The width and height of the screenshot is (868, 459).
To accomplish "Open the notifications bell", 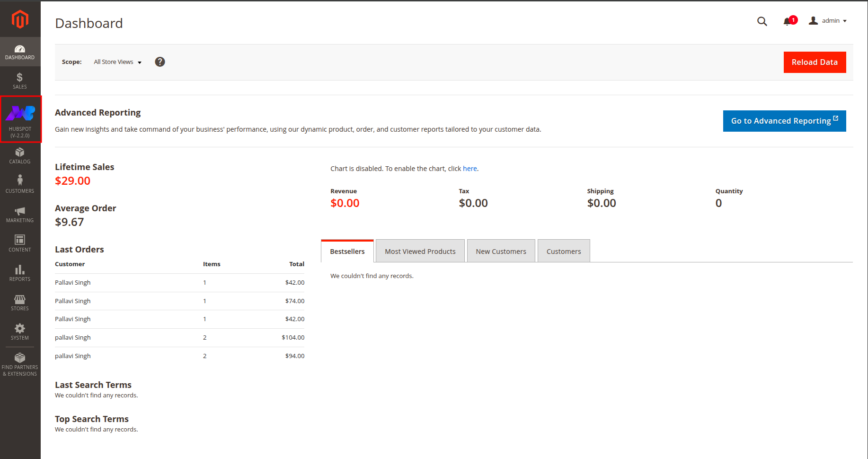I will 788,21.
